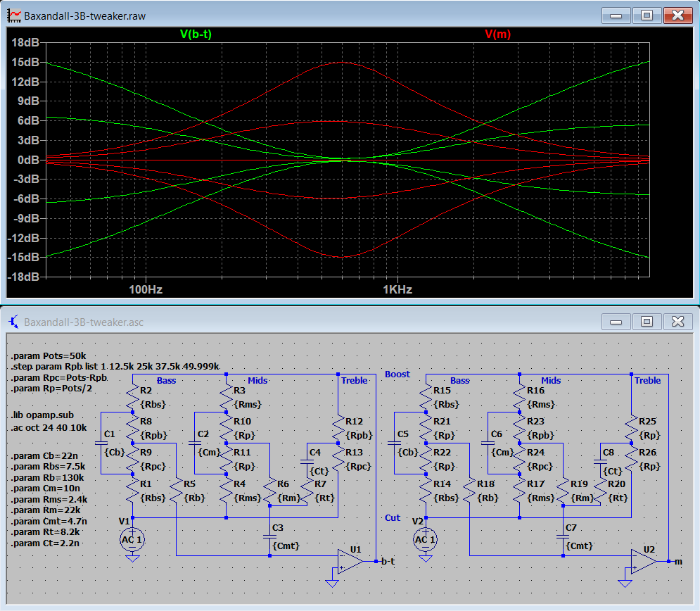Click the 18dB vertical axis label
700x611 pixels.
[x=25, y=42]
